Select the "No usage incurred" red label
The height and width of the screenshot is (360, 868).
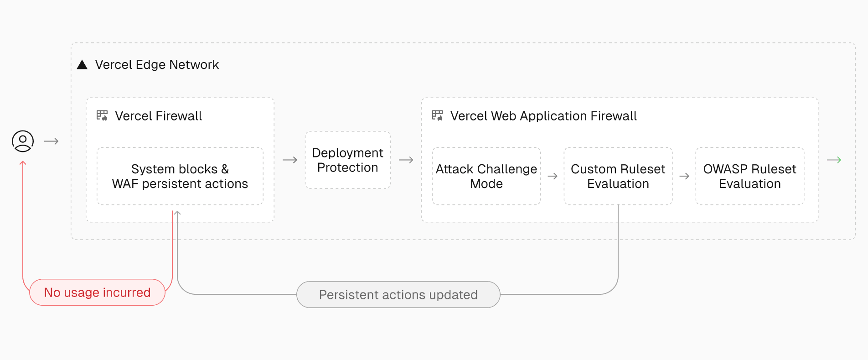[x=97, y=292]
